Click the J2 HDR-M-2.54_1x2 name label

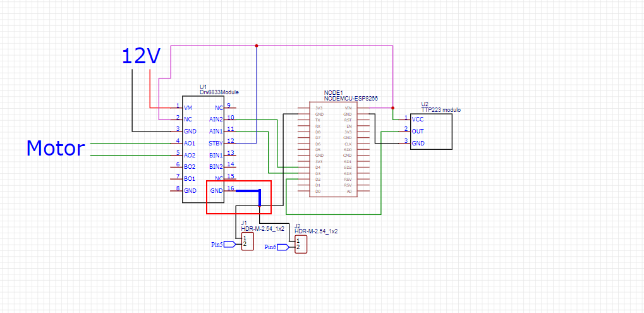[x=316, y=231]
